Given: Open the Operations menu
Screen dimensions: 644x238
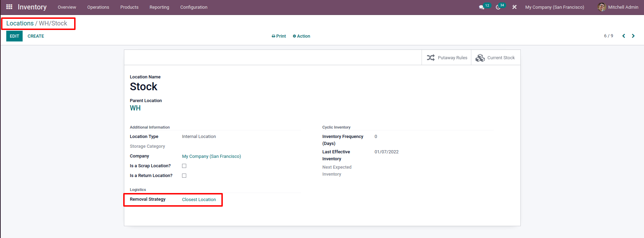Looking at the screenshot, I should coord(98,7).
